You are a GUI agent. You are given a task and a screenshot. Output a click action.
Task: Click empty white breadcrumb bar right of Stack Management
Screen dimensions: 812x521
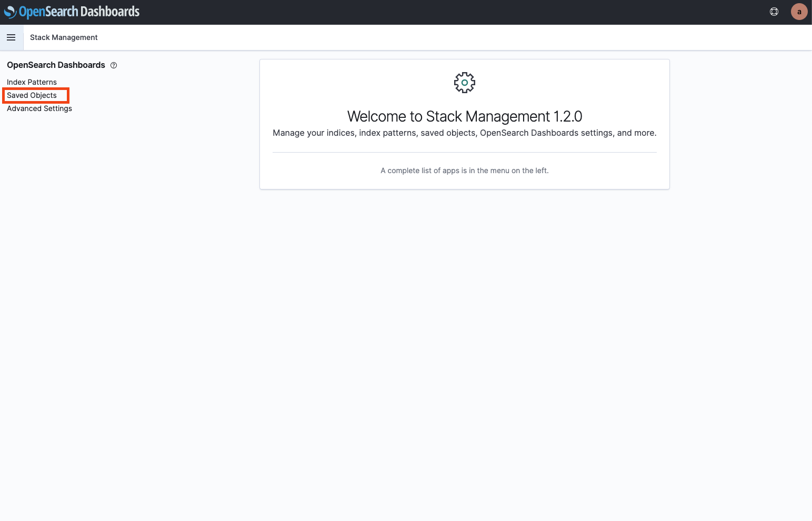pyautogui.click(x=421, y=37)
